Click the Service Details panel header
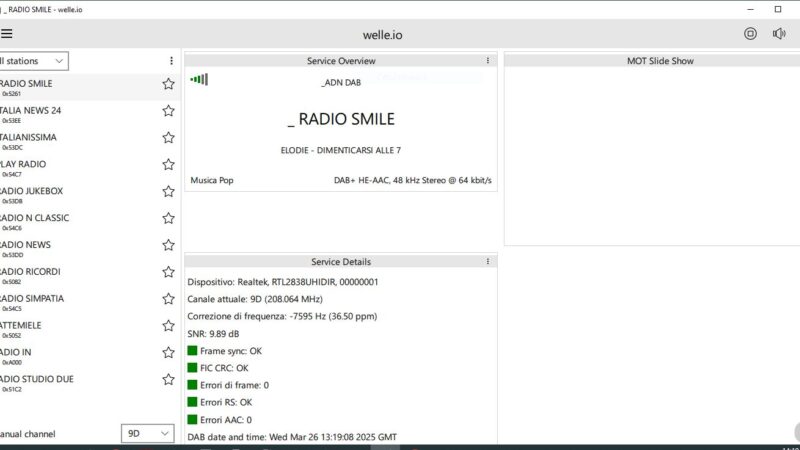The height and width of the screenshot is (450, 800). (341, 261)
